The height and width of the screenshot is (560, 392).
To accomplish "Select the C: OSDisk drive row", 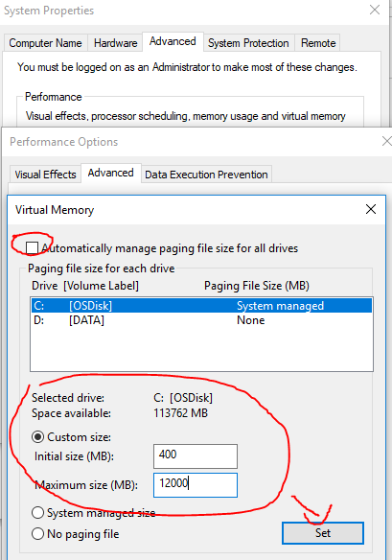I will tap(201, 306).
